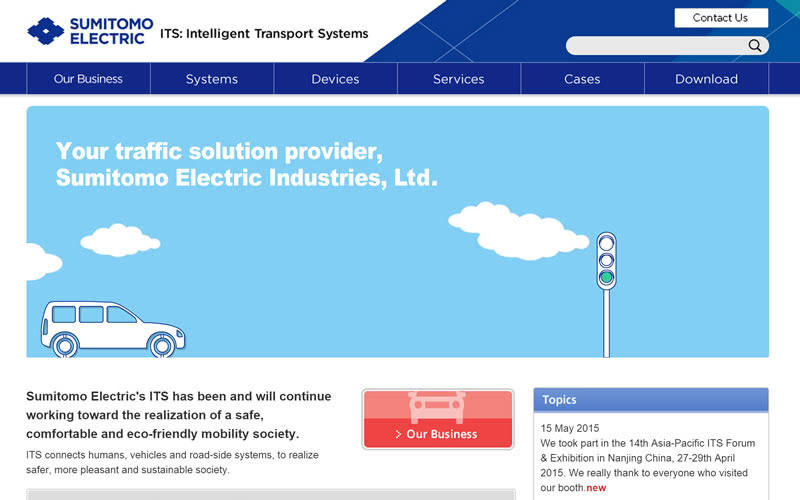The image size is (800, 500).
Task: Click the traffic light in the banner
Action: (606, 294)
